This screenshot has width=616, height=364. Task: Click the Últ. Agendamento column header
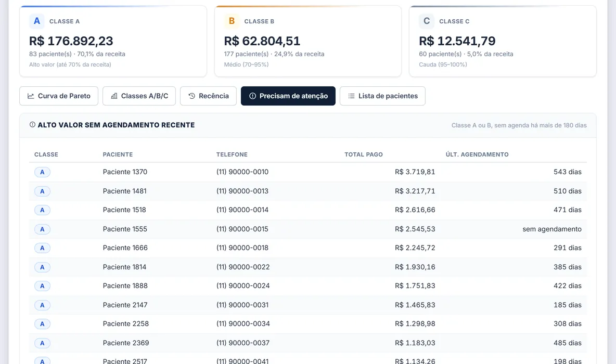click(x=477, y=155)
